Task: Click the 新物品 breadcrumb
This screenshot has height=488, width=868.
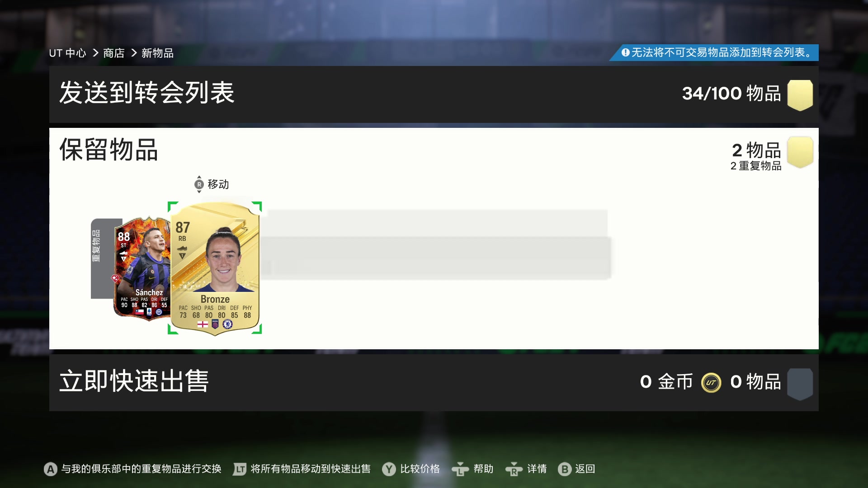Action: (x=157, y=53)
